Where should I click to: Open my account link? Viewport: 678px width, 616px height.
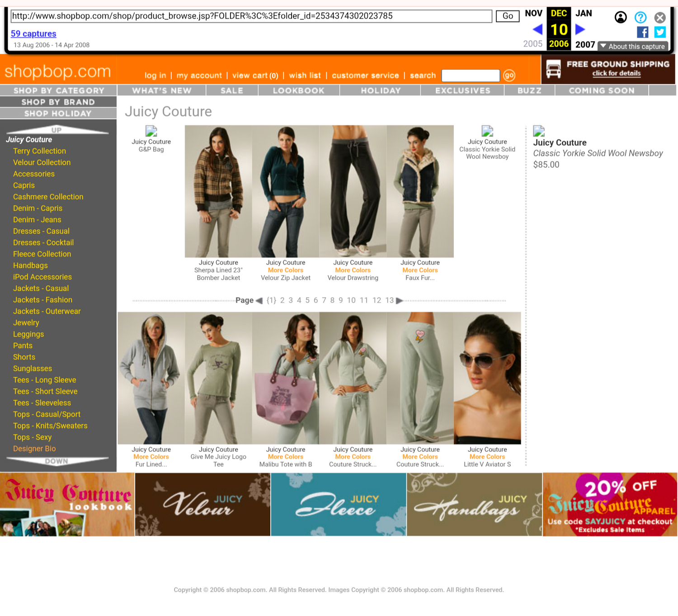pyautogui.click(x=199, y=76)
